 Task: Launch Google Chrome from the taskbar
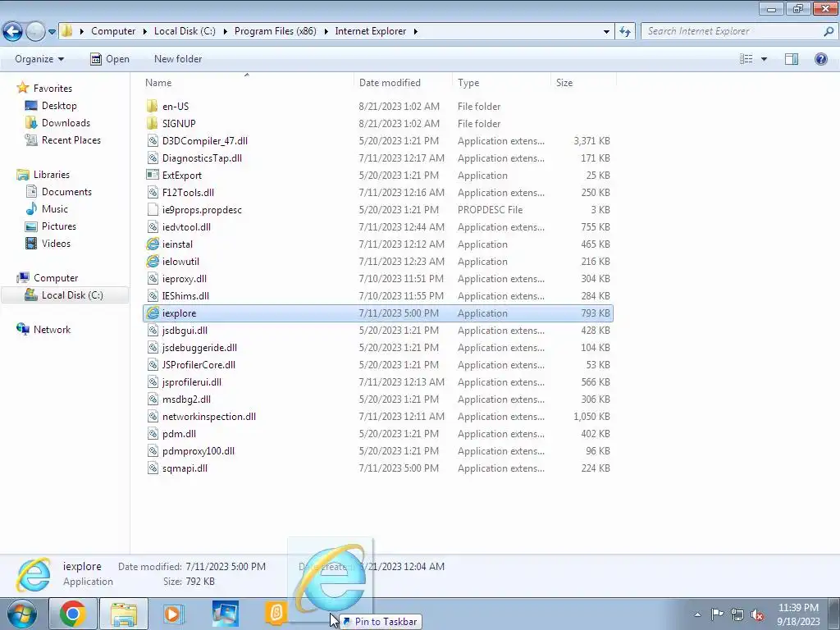click(x=73, y=614)
